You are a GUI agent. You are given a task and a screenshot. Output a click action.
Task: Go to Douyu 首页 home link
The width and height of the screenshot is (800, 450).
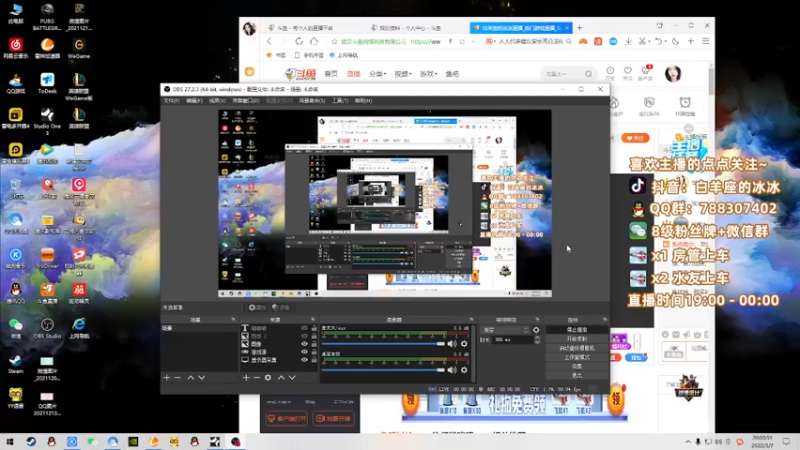(x=331, y=74)
